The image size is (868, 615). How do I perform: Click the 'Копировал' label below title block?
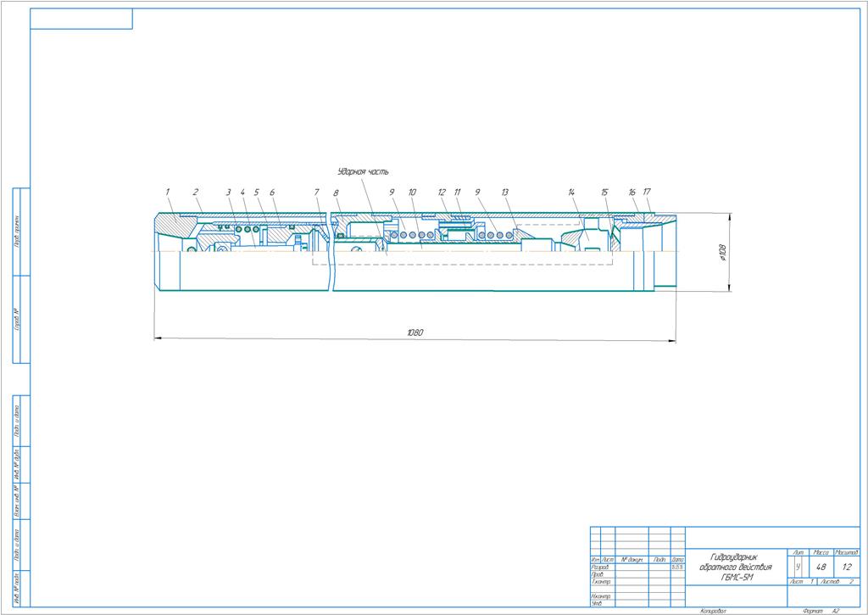713,611
